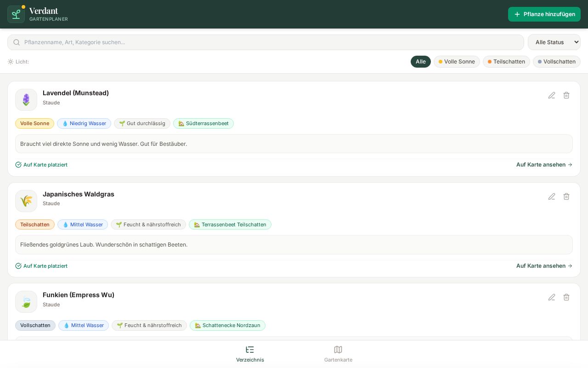Screen dimensions: 588x368
Task: Filter plants by Teilschatten
Action: pos(506,62)
